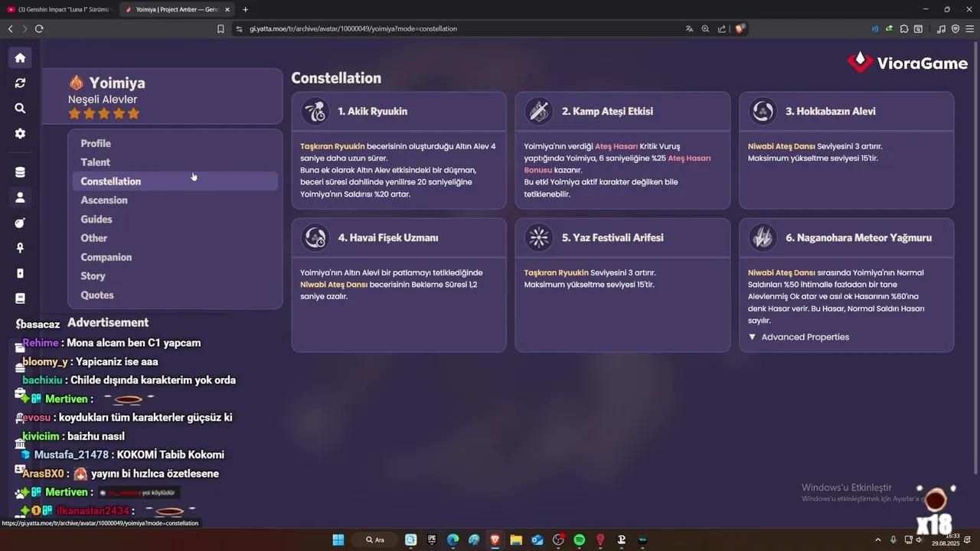Open the site home icon in sidebar
Viewport: 980px width, 551px height.
pos(20,57)
